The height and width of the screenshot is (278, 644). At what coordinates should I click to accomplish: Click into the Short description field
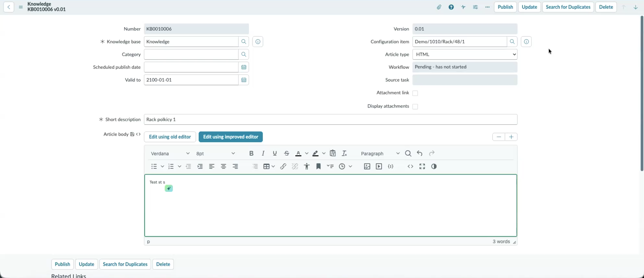(331, 119)
